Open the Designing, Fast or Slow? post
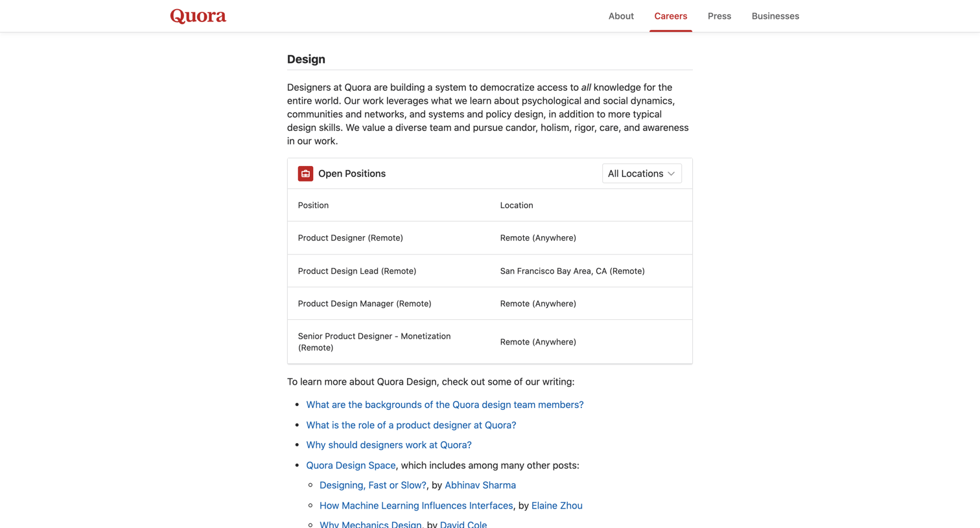 point(373,485)
